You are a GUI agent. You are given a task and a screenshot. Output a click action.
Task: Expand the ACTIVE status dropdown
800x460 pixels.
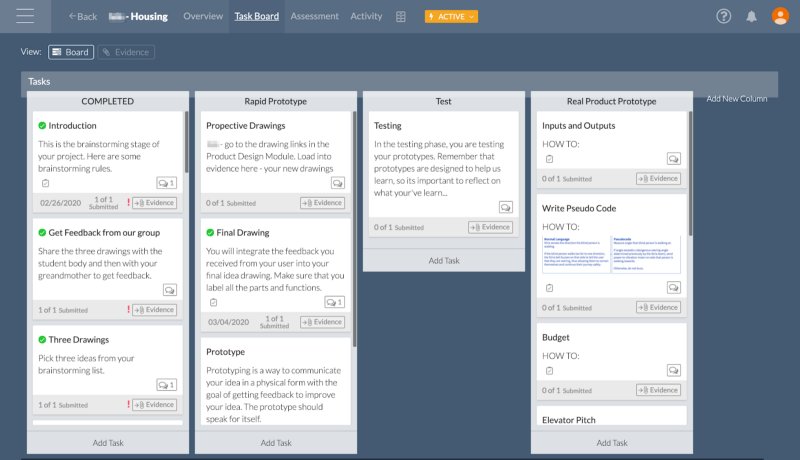coord(451,17)
